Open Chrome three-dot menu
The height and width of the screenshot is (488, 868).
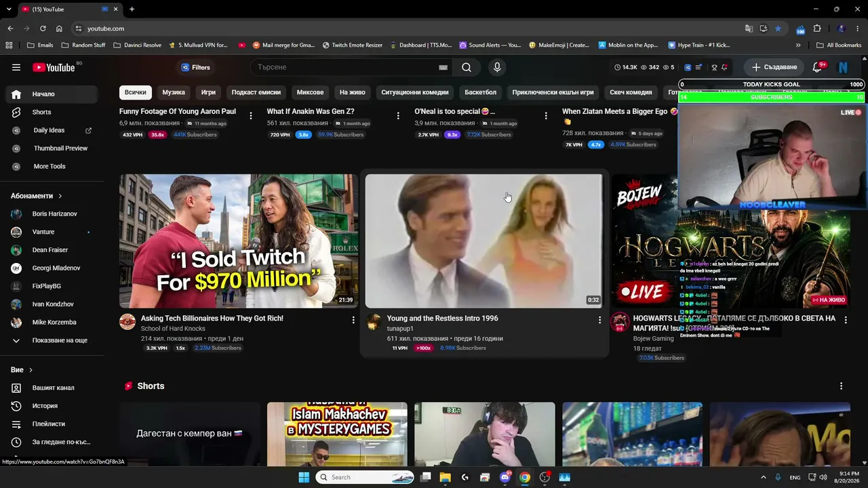click(x=858, y=28)
